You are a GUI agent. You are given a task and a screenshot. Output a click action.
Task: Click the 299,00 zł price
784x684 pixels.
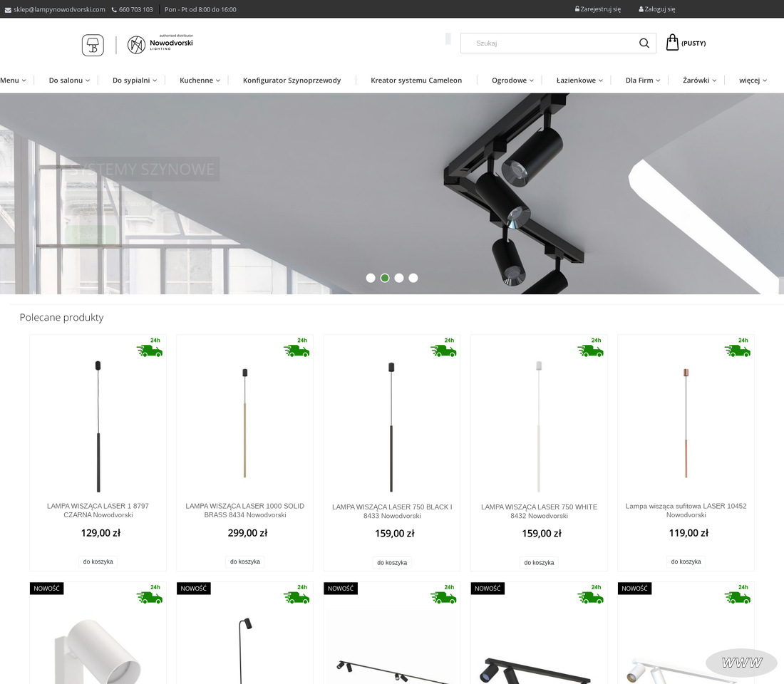(x=247, y=533)
